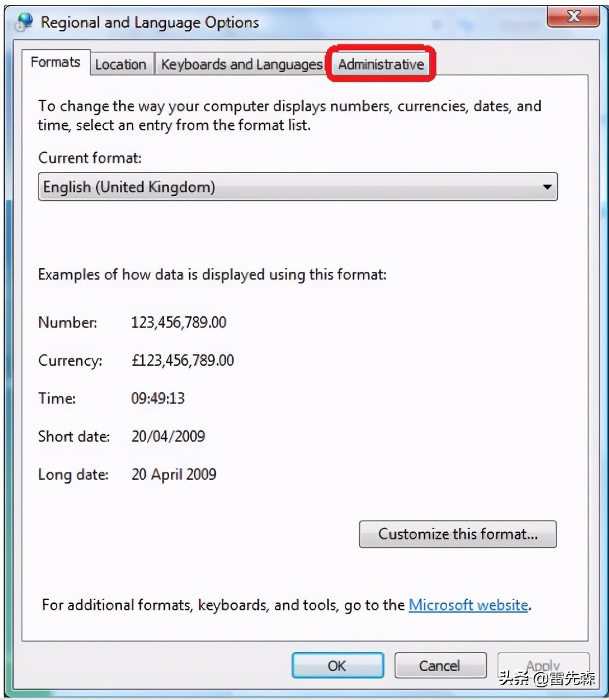Click the Examples of how data is displayed text
The height and width of the screenshot is (700, 609).
[x=212, y=275]
